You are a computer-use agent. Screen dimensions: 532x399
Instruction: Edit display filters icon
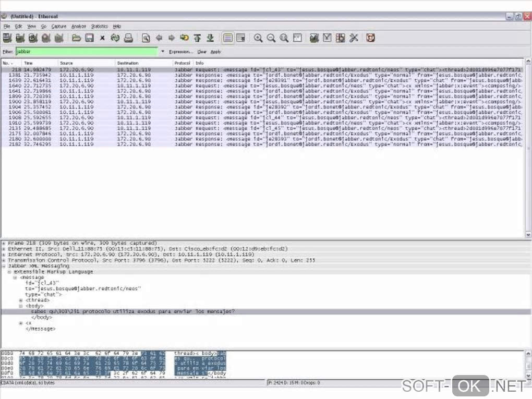click(x=327, y=38)
